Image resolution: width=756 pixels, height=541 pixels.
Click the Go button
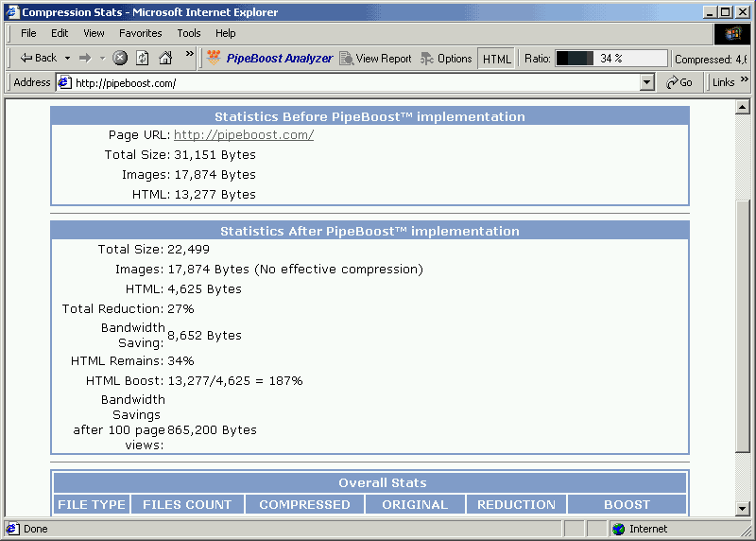click(x=679, y=82)
